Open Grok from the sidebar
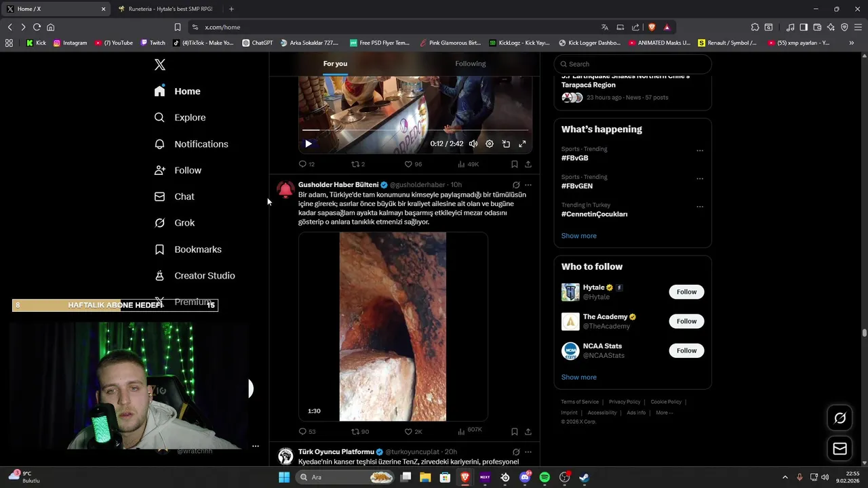Viewport: 868px width, 488px height. point(174,223)
